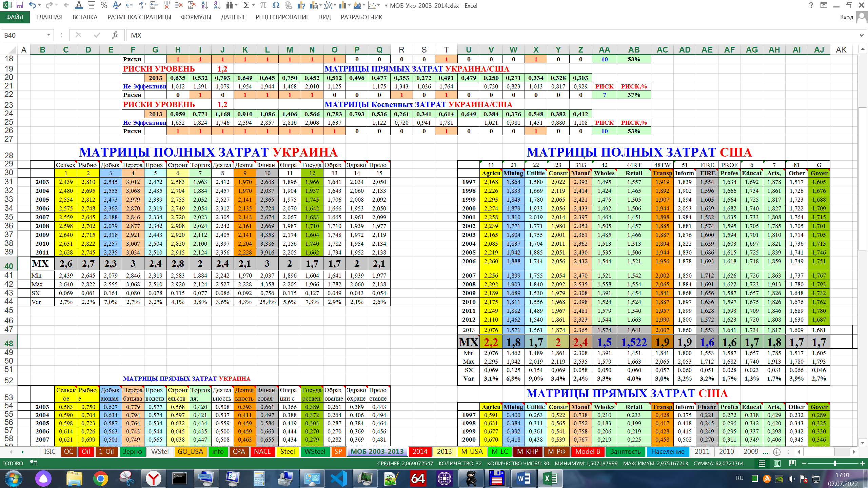Open the Name Box dropdown arrow

tap(48, 35)
